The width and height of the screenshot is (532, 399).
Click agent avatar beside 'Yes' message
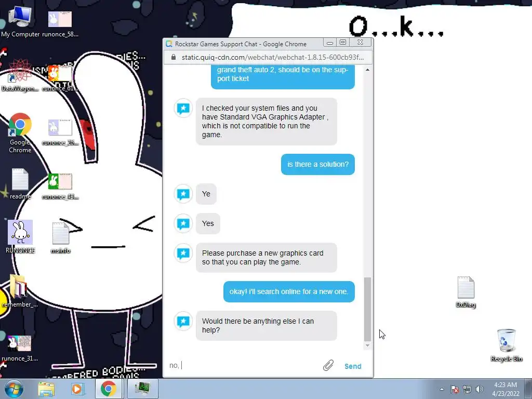183,223
